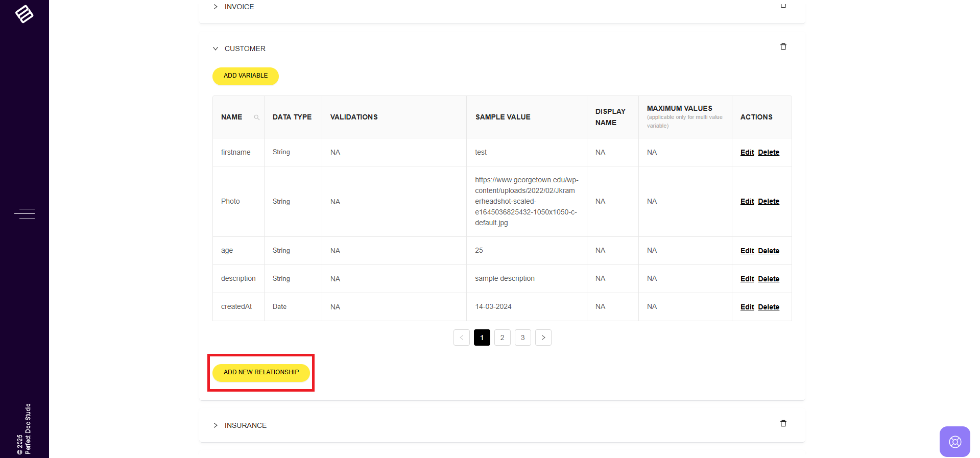Click the Perfect Doc Studio logo
980x458 pixels.
[24, 14]
